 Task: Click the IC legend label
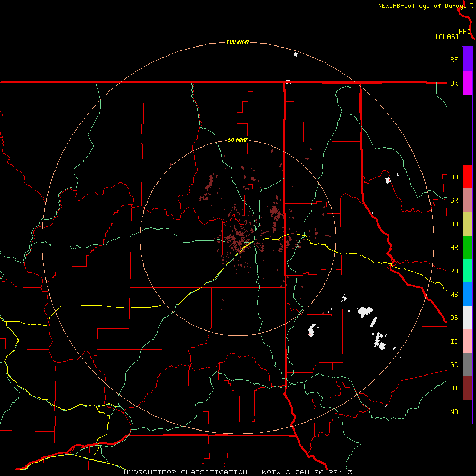coord(454,342)
